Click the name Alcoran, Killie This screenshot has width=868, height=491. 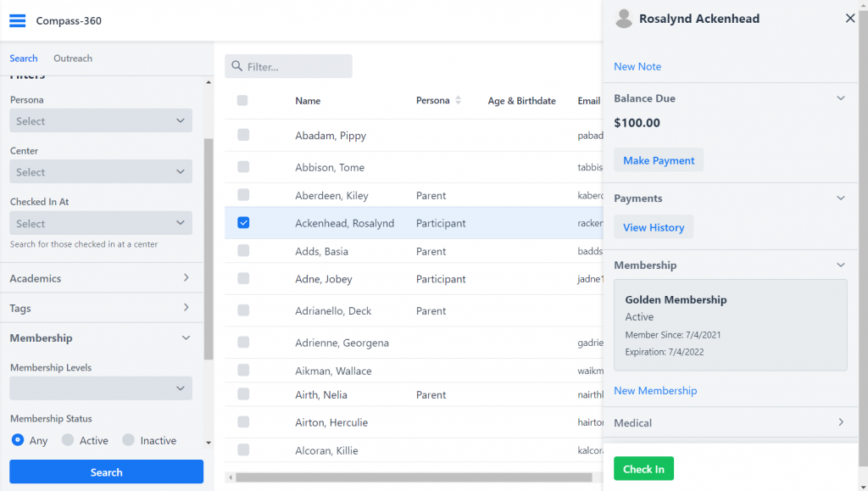326,450
